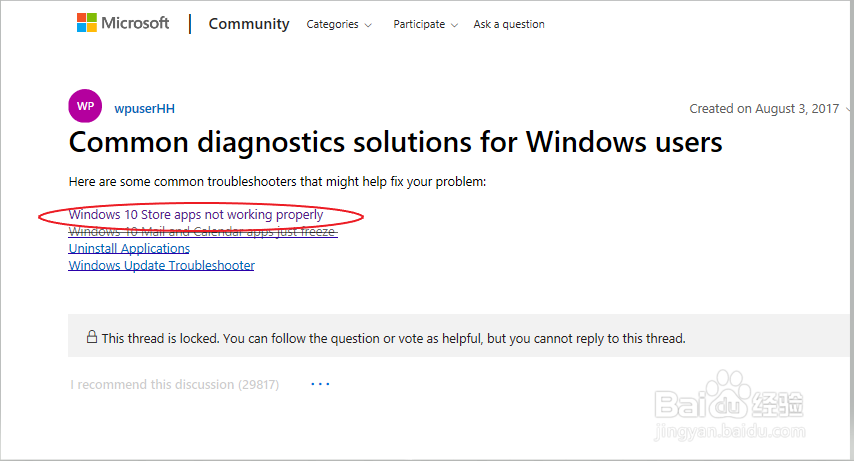The height and width of the screenshot is (461, 854).
Task: Expand the Participate dropdown
Action: click(426, 24)
